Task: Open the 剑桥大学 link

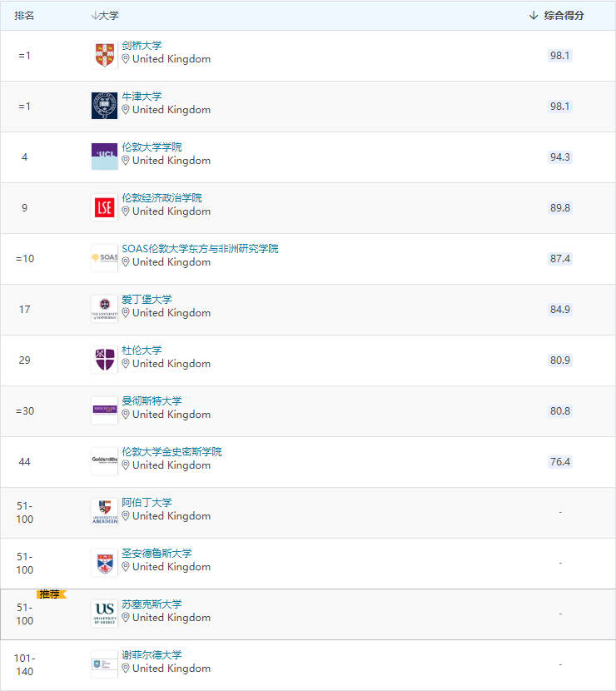Action: pos(142,46)
